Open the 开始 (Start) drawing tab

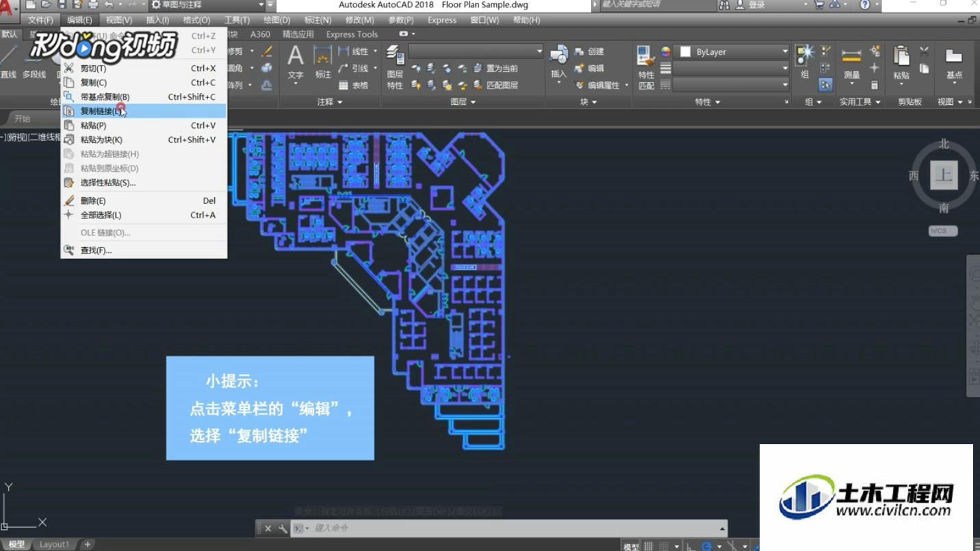click(23, 118)
